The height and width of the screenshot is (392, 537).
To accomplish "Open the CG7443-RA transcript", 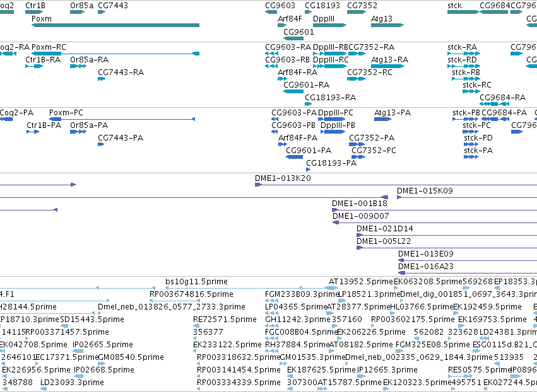I will (102, 79).
